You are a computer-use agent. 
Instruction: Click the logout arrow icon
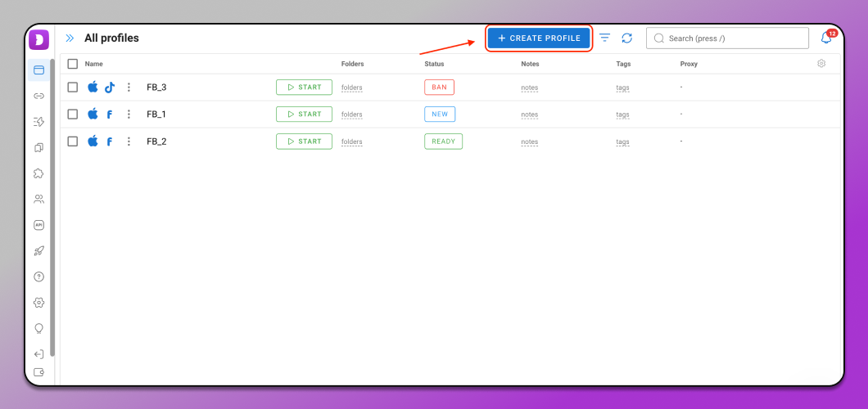pos(38,354)
